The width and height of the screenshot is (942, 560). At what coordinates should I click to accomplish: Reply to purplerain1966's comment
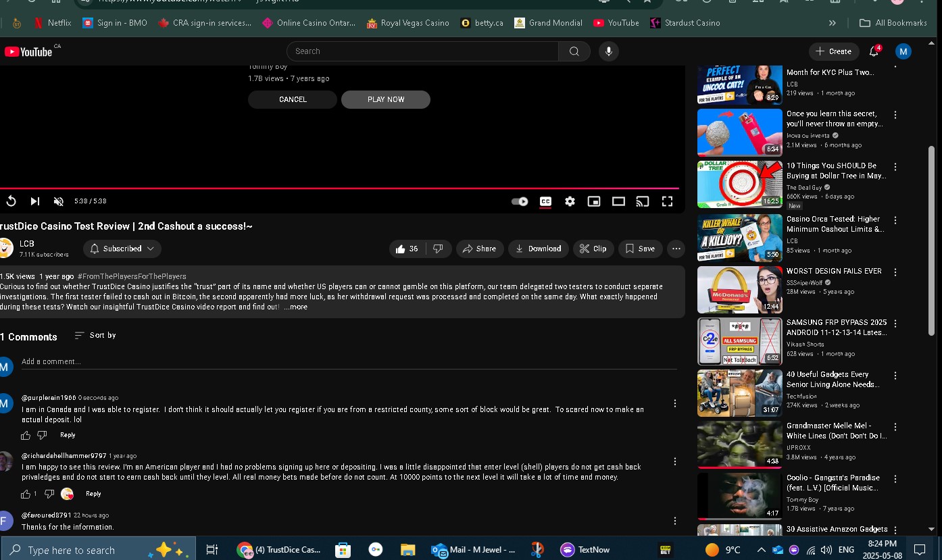coord(68,435)
